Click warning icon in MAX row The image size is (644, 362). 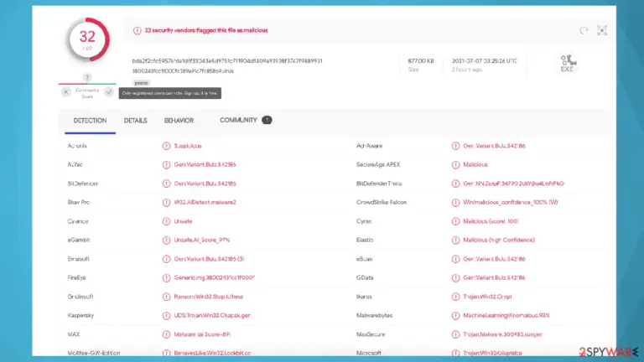click(x=166, y=334)
